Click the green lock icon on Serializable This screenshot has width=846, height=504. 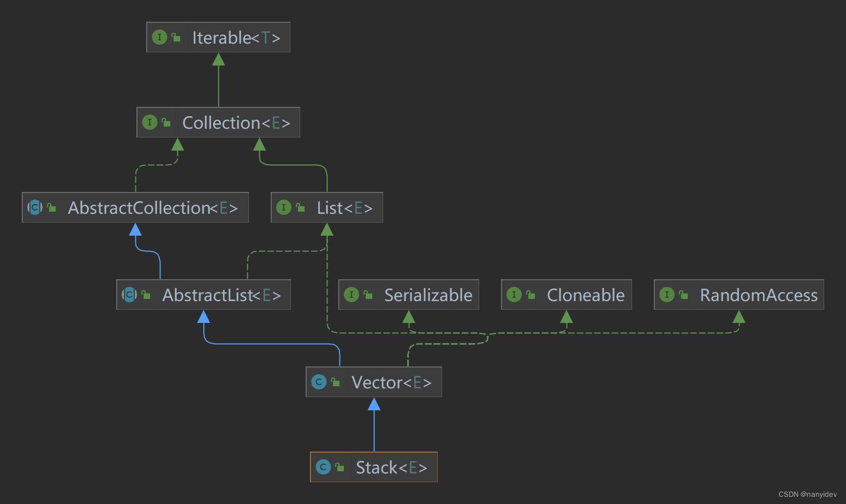(368, 295)
